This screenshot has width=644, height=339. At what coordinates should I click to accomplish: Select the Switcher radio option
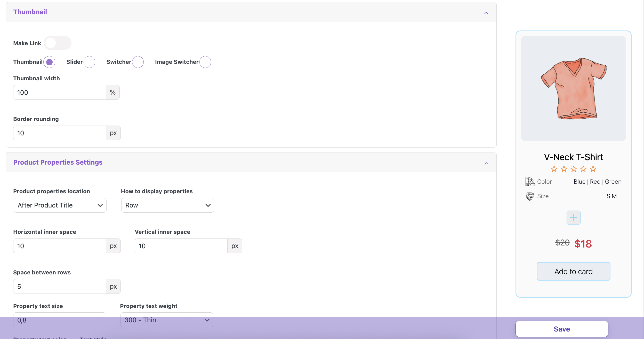pos(138,62)
